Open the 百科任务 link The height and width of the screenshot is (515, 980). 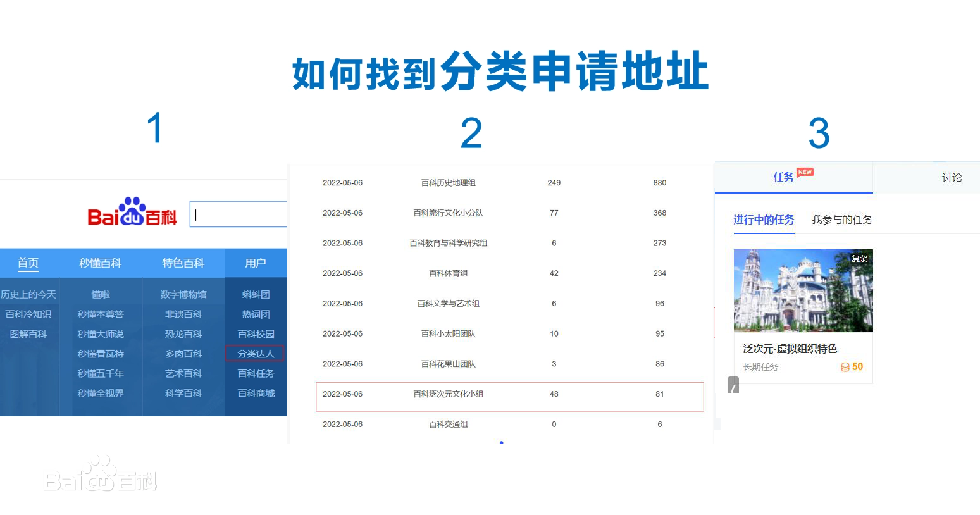pos(256,373)
